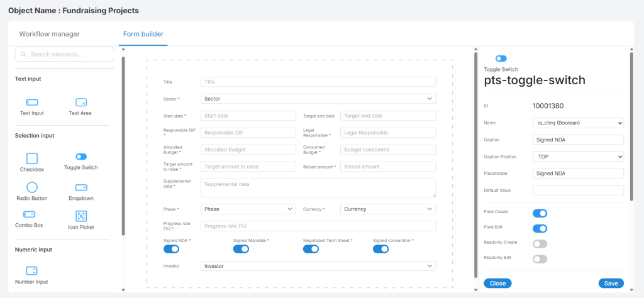Image resolution: width=644 pixels, height=298 pixels.
Task: Select the Text Input element icon
Action: [32, 102]
